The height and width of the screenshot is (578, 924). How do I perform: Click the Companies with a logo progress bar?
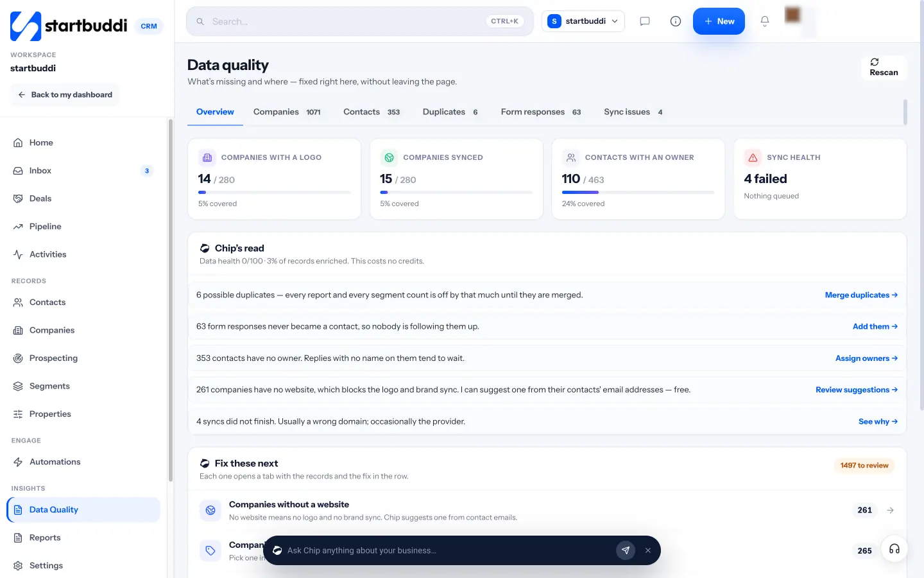pyautogui.click(x=275, y=192)
